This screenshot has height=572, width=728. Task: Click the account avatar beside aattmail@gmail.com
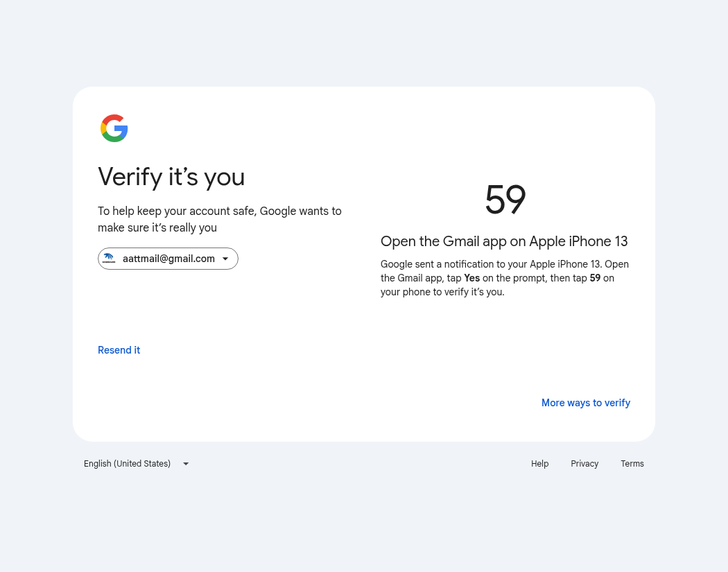[x=109, y=259]
